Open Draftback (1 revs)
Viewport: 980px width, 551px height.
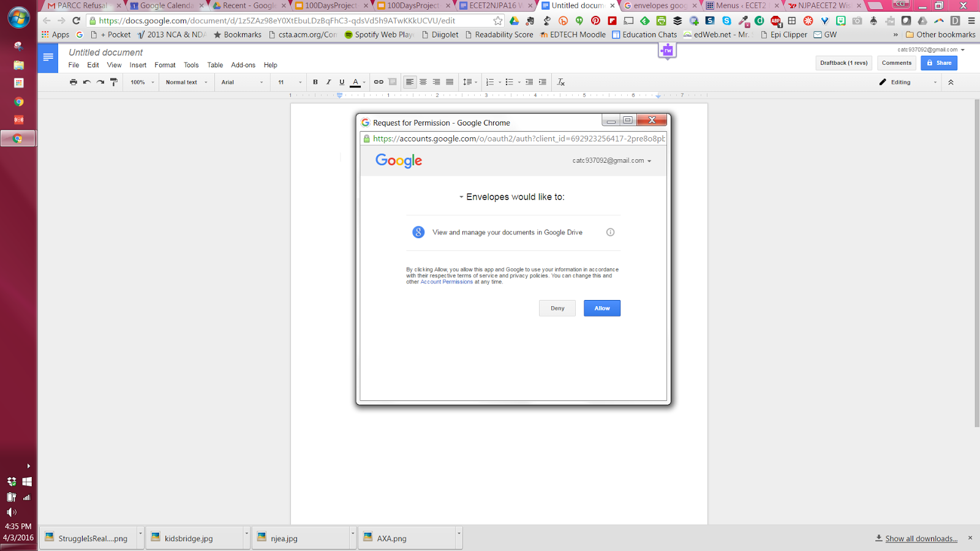click(x=844, y=63)
